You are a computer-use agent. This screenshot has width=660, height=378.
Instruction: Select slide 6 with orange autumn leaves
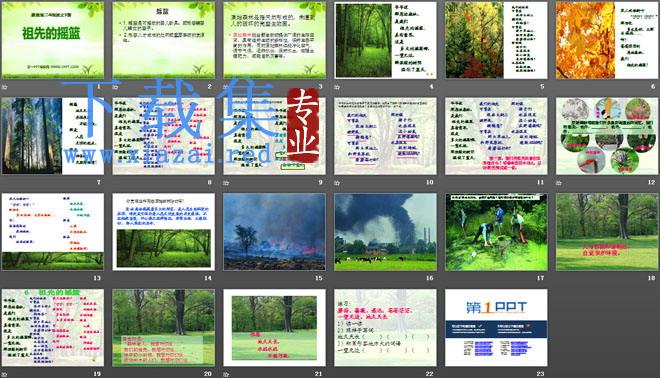pos(607,40)
